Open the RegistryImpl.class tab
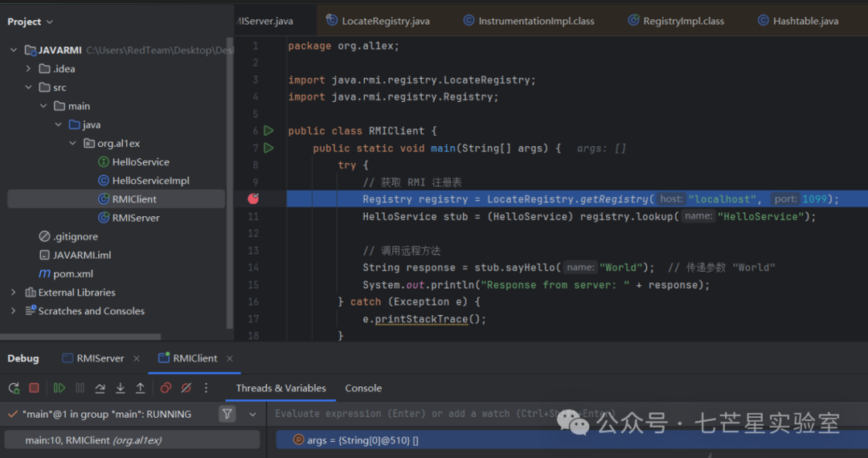Image resolution: width=868 pixels, height=458 pixels. pos(676,21)
